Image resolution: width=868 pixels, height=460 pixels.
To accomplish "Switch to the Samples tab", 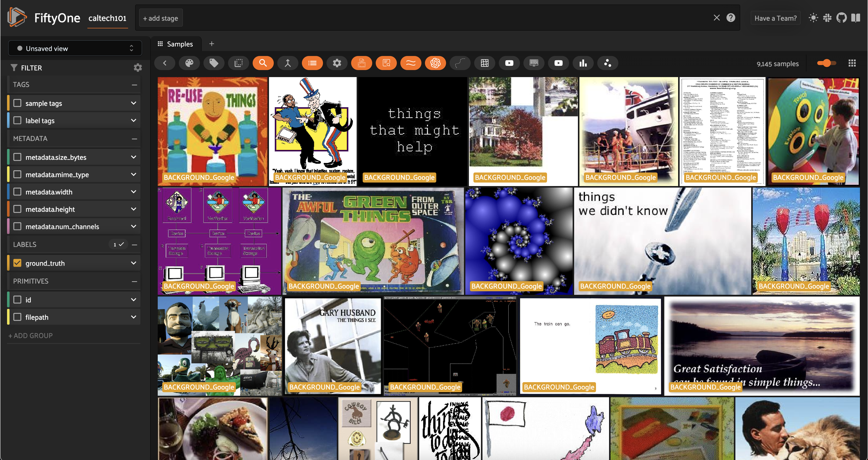I will click(176, 44).
